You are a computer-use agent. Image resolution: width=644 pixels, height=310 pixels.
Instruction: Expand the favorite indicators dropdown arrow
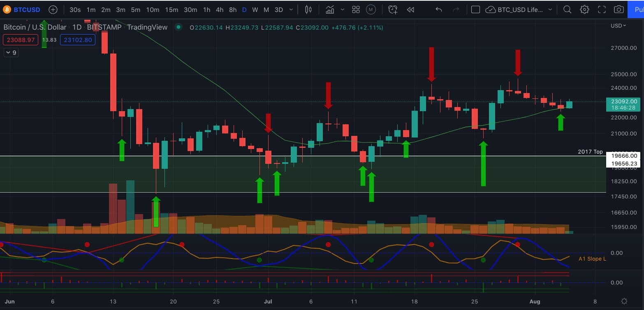[342, 9]
